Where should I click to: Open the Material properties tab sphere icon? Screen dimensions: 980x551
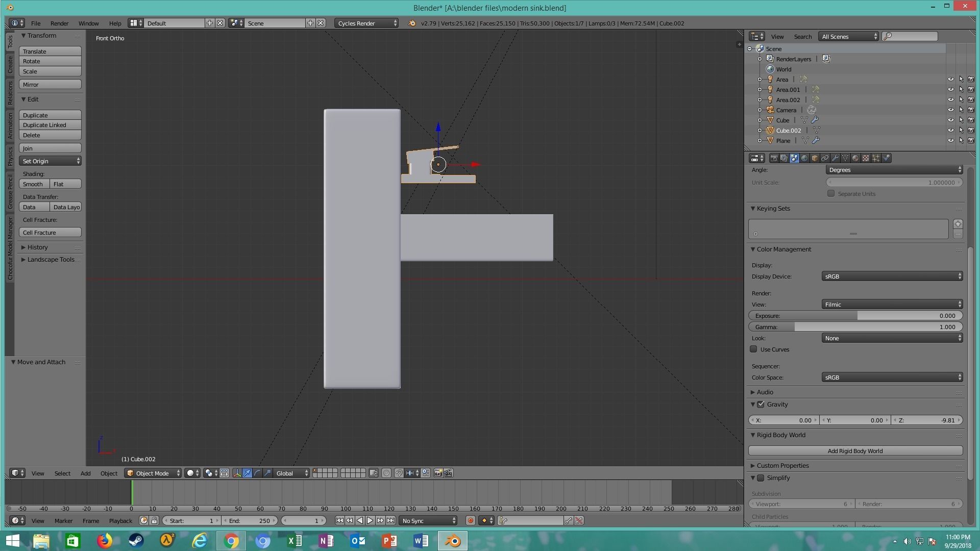tap(855, 158)
